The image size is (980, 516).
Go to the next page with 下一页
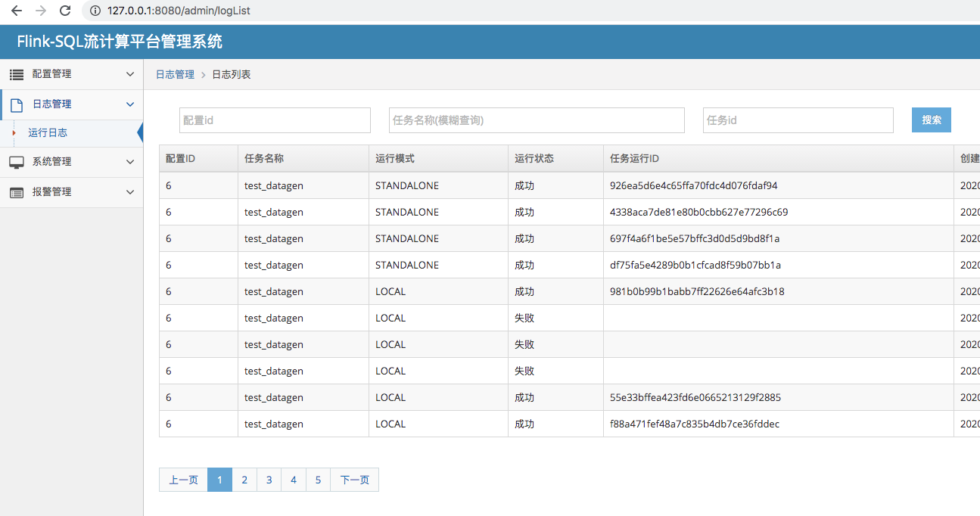(x=353, y=479)
